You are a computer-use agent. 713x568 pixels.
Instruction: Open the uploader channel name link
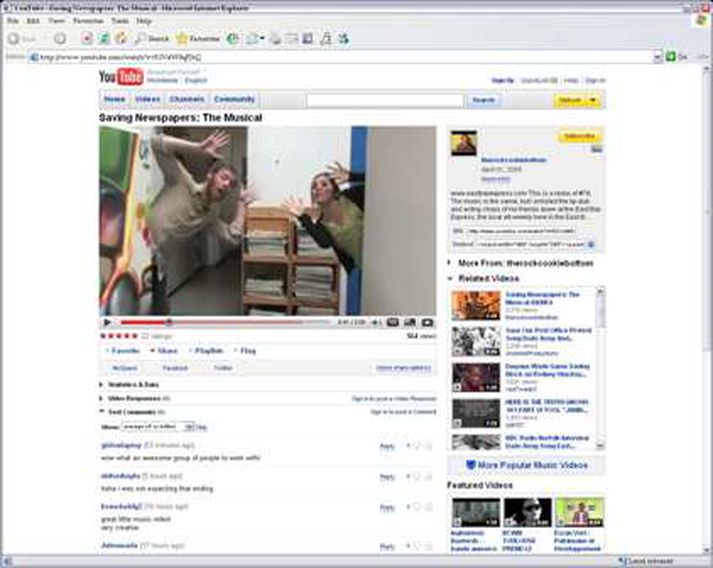514,160
